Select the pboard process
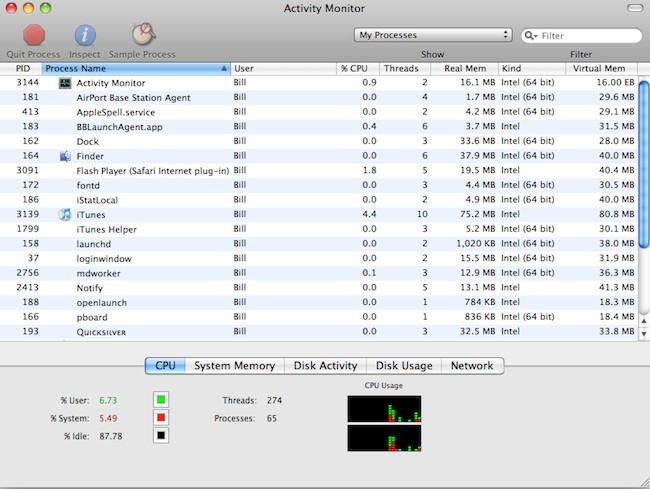This screenshot has height=489, width=650. pyautogui.click(x=318, y=317)
